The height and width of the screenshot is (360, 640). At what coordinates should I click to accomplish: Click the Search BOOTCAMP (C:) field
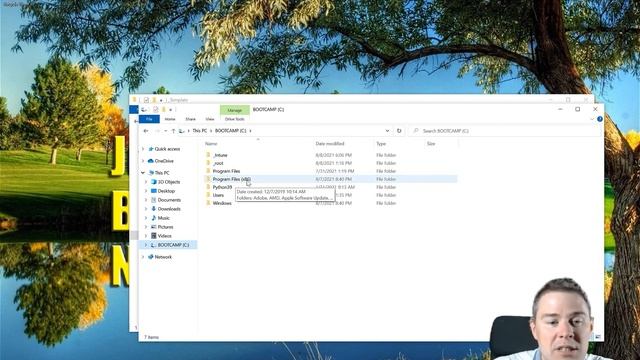pyautogui.click(x=505, y=131)
